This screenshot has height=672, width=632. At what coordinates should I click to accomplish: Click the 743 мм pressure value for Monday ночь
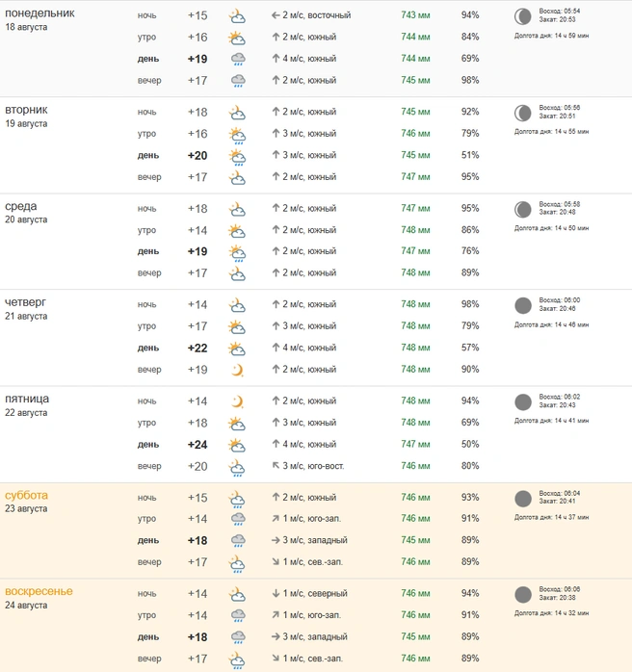[x=415, y=15]
